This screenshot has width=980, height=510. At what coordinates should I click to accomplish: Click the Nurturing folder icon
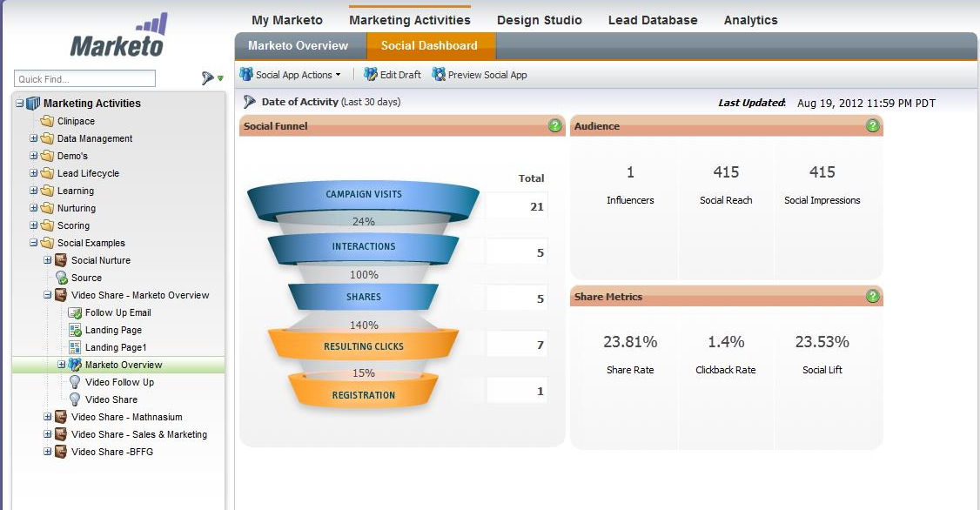click(x=47, y=207)
